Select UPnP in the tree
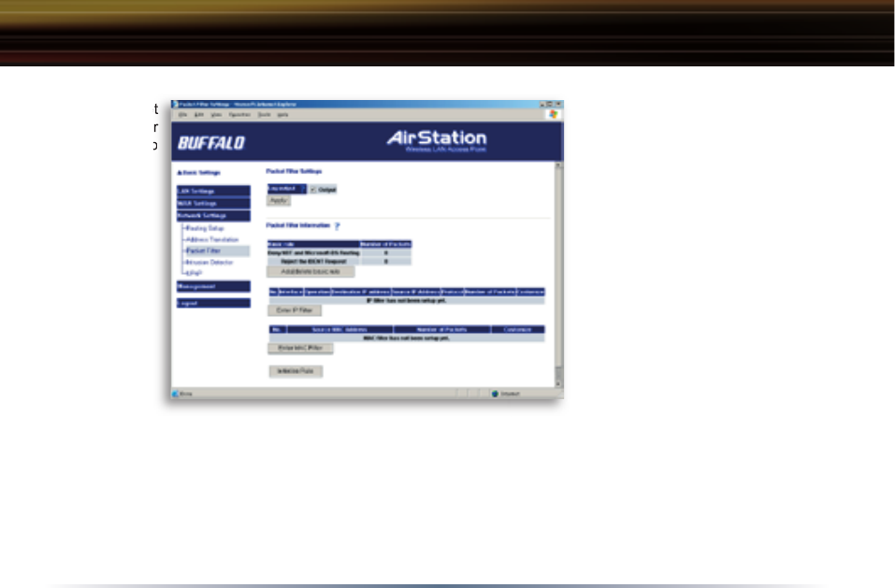Viewport: 895px width, 588px height. 195,273
